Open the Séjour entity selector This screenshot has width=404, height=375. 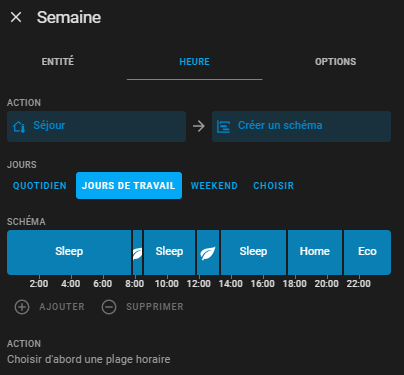tap(96, 126)
